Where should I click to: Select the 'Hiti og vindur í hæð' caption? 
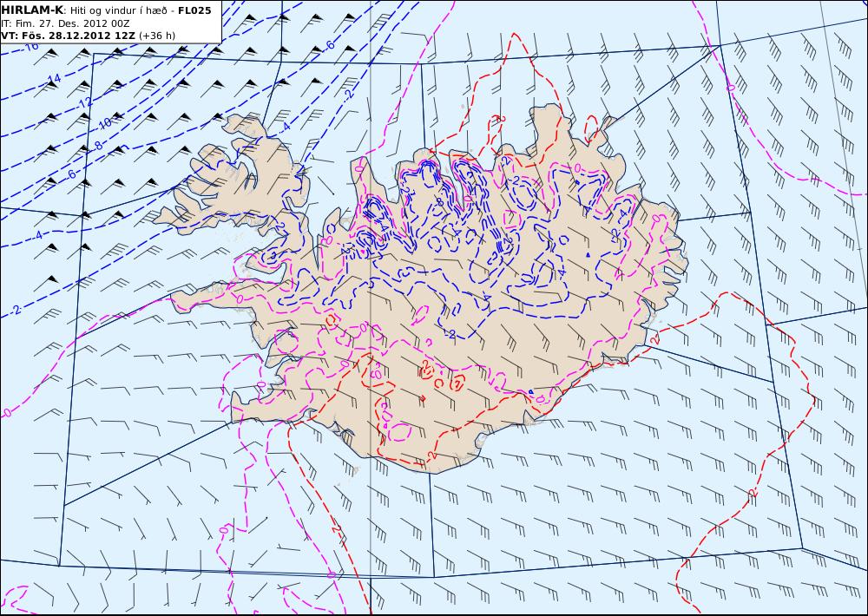[121, 10]
